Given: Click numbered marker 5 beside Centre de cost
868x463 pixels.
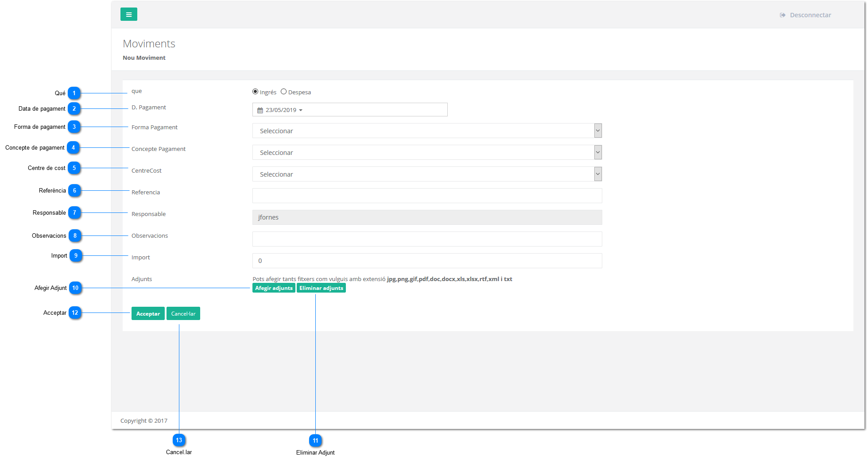Looking at the screenshot, I should click(74, 168).
